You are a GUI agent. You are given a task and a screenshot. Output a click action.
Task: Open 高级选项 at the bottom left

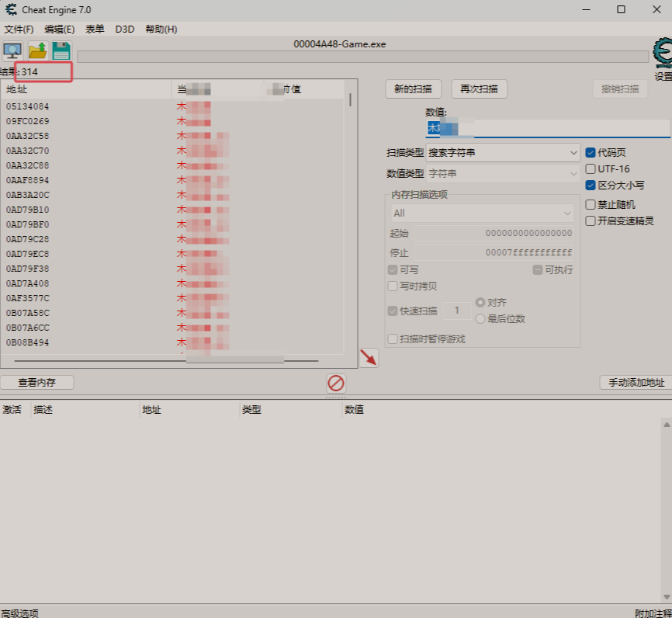pyautogui.click(x=19, y=613)
